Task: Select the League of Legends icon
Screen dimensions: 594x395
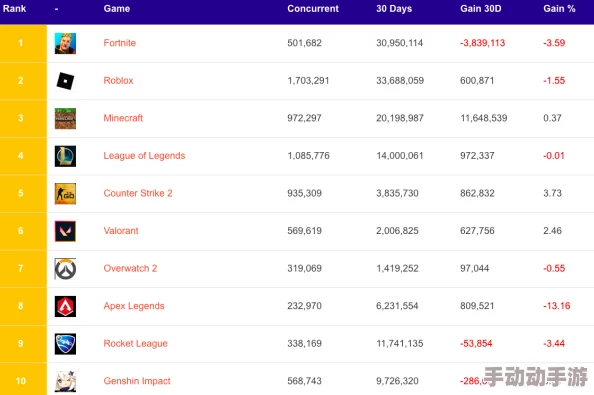Action: click(65, 156)
